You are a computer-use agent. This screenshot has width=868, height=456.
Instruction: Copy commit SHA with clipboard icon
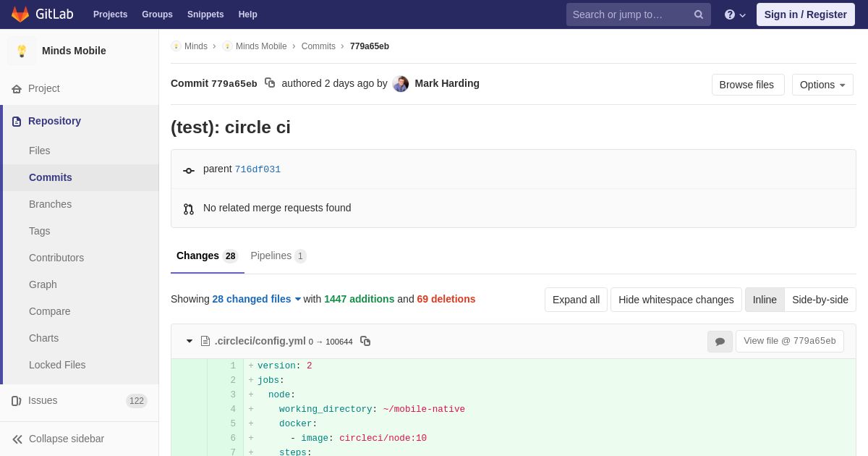270,83
